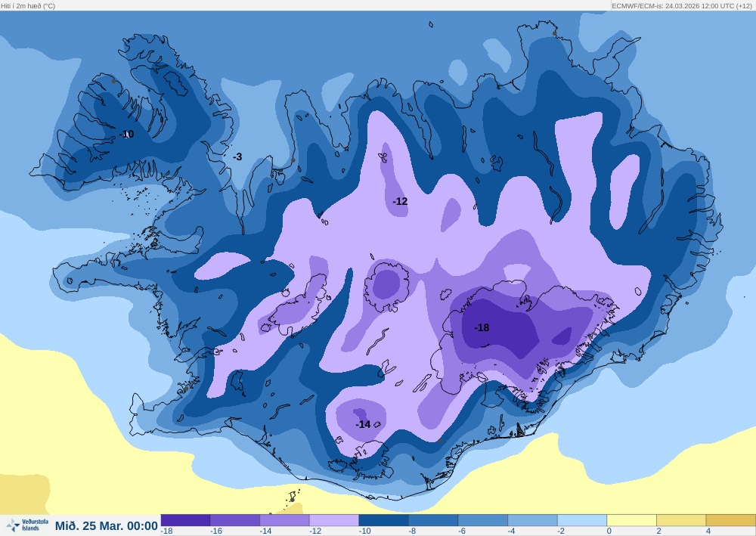Click the '4' legend scale tick label
Screen dimensions: 756x536
[x=708, y=531]
